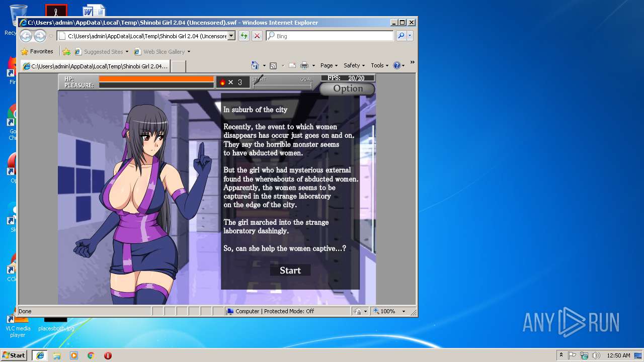
Task: Expand the security lock icon dropdown arrow
Action: 366,312
